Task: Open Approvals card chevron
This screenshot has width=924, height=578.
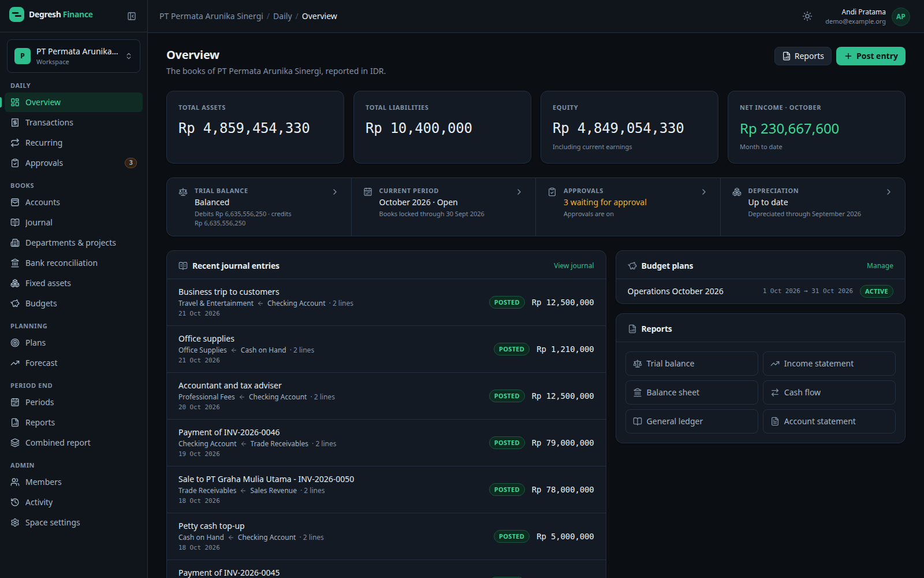Action: click(x=704, y=192)
